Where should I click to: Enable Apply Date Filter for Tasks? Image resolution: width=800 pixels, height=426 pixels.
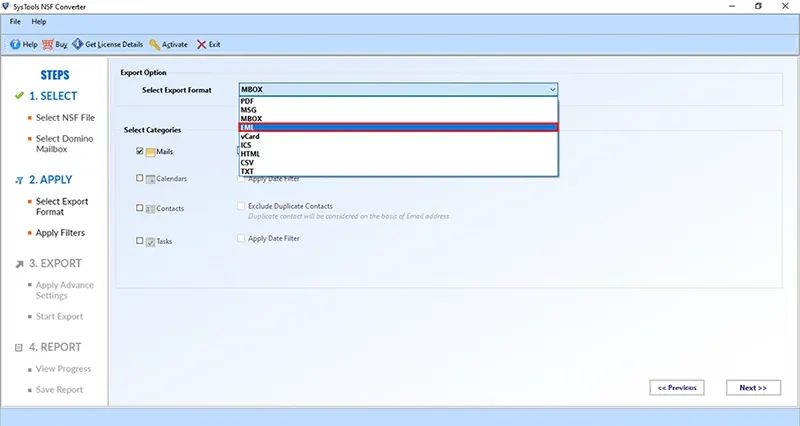(x=241, y=238)
